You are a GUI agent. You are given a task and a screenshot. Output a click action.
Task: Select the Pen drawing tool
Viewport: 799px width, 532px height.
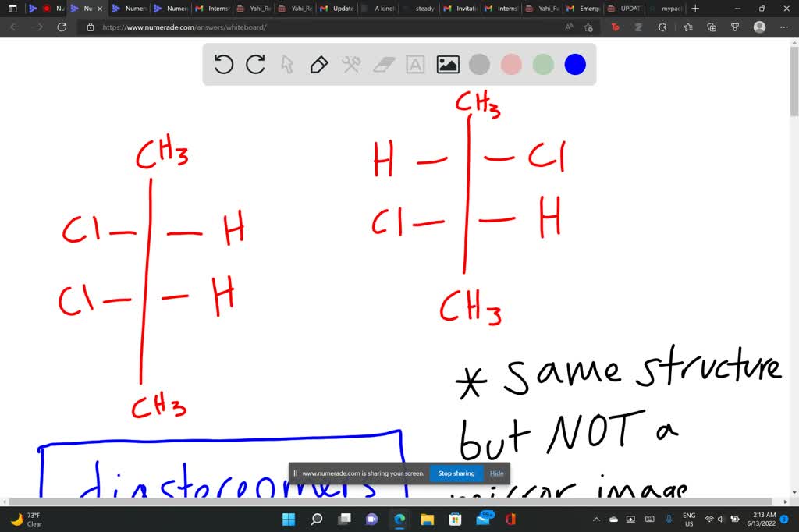319,65
